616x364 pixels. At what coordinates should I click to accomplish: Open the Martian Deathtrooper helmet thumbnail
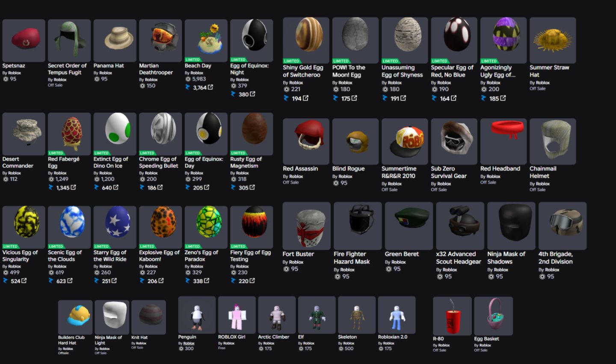tap(160, 41)
